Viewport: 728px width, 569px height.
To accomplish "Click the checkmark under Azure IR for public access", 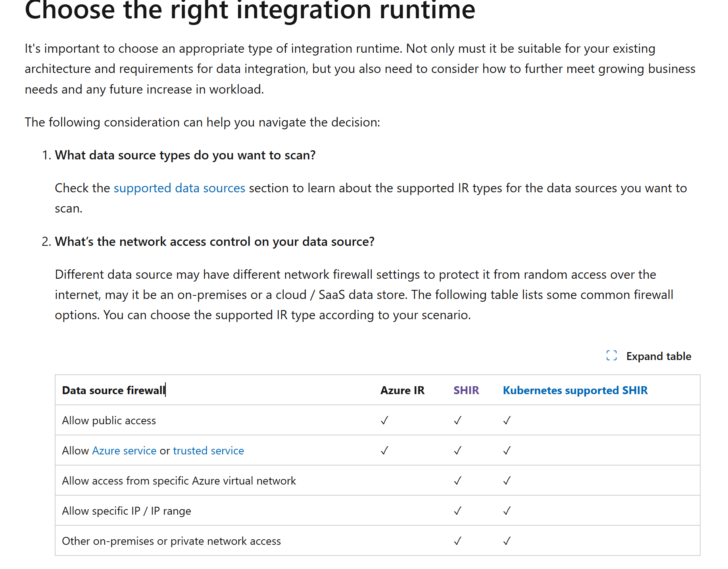I will [x=384, y=420].
